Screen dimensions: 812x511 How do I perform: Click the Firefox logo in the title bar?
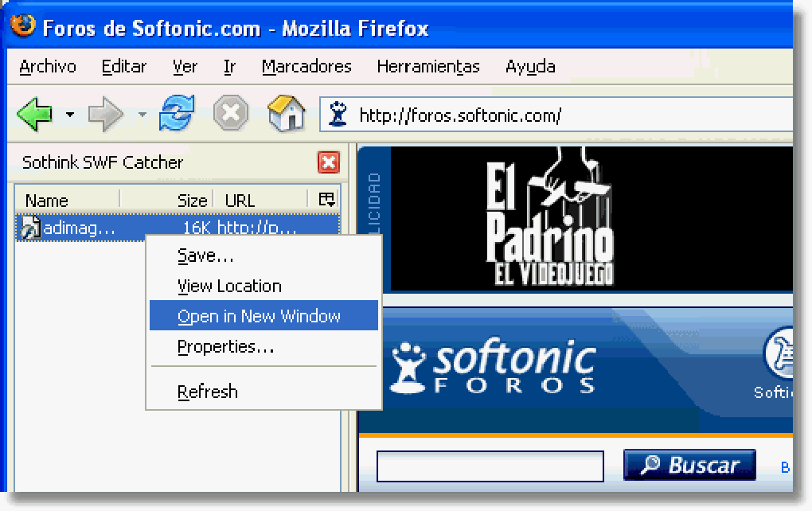tap(23, 25)
